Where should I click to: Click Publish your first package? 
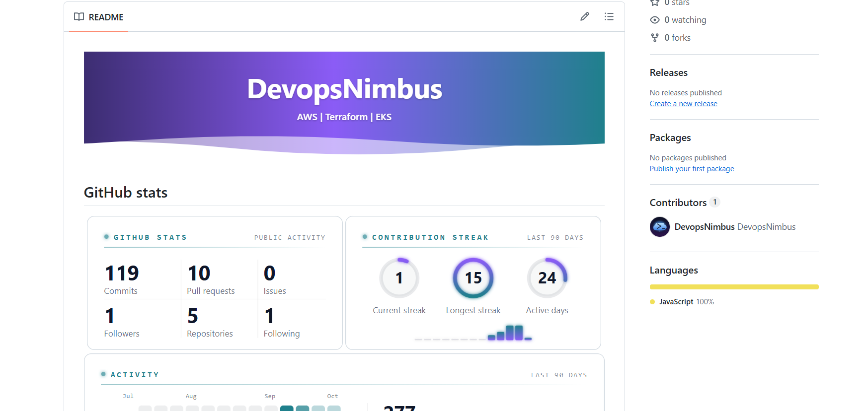[x=692, y=169]
